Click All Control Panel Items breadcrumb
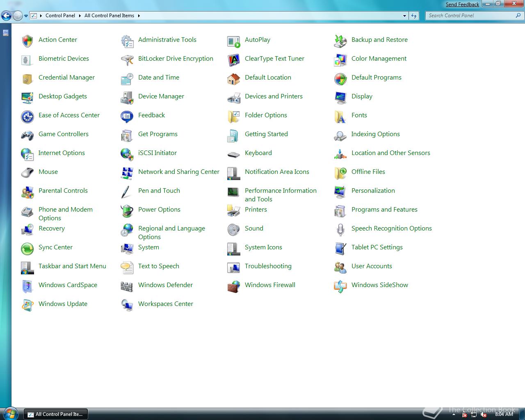This screenshot has height=420, width=525. pyautogui.click(x=109, y=16)
